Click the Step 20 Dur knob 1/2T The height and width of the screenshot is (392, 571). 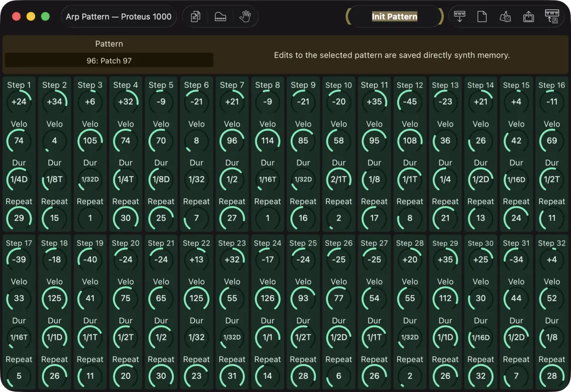(126, 337)
